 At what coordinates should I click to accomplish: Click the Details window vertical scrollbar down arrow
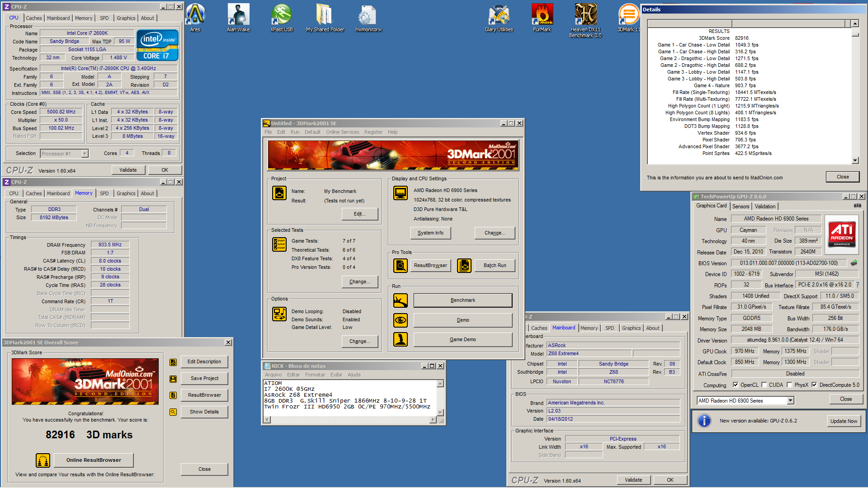[x=855, y=160]
